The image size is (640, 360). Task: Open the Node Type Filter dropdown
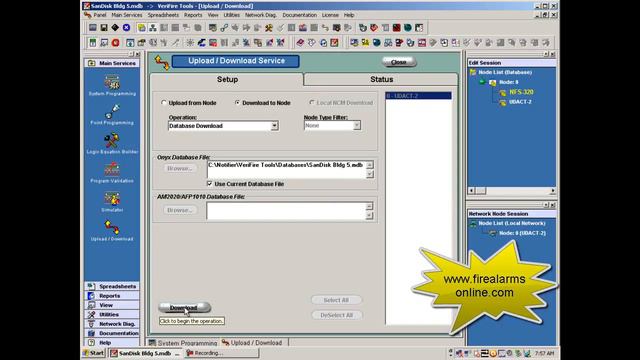click(357, 125)
